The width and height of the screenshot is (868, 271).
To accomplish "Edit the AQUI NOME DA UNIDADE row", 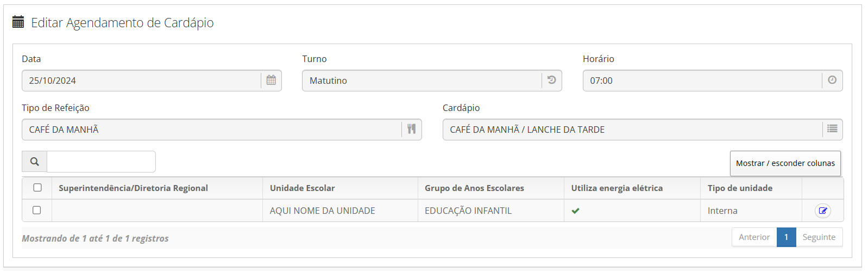I will 823,211.
